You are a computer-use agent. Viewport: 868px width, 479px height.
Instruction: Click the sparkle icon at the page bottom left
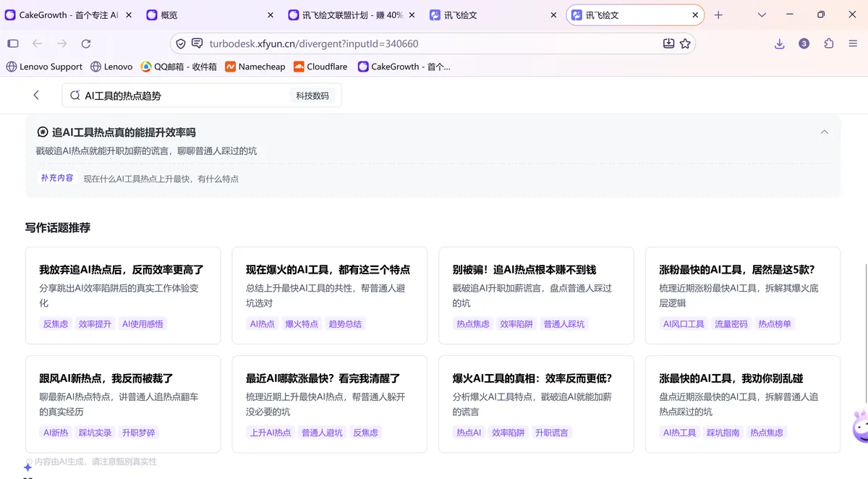coord(27,467)
